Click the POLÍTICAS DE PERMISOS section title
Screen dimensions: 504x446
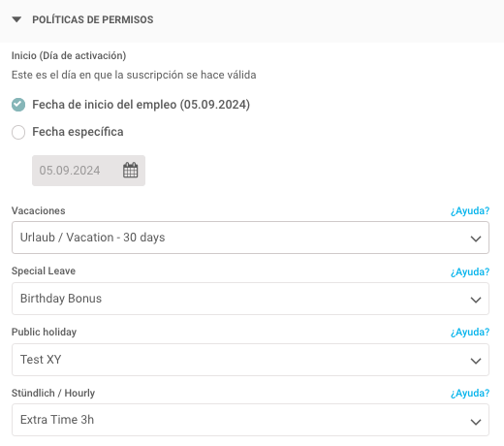pos(93,19)
